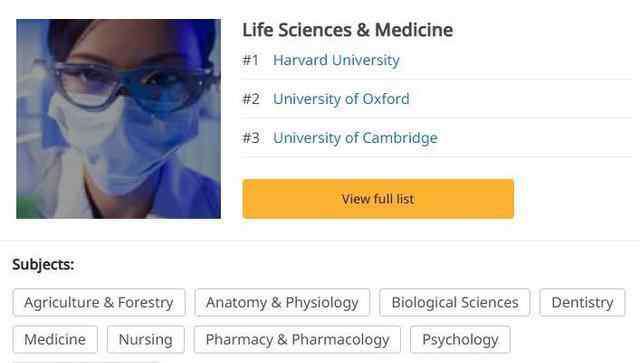
Task: Open the Harvard University link
Action: 336,60
